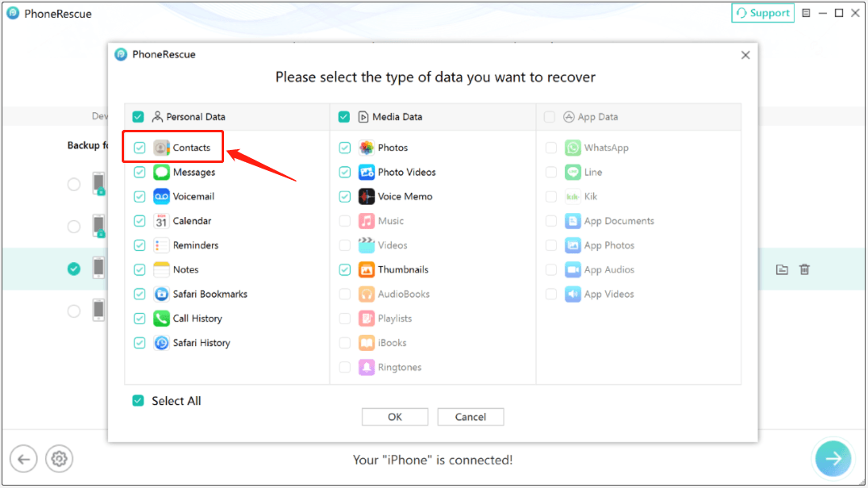
Task: Click the Videos clapperboard icon
Action: pos(367,245)
